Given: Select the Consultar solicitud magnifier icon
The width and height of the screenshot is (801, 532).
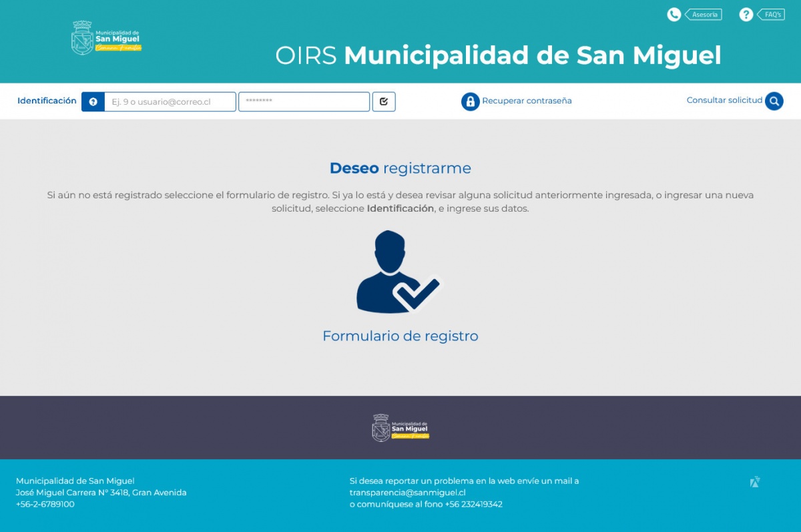Looking at the screenshot, I should 774,101.
